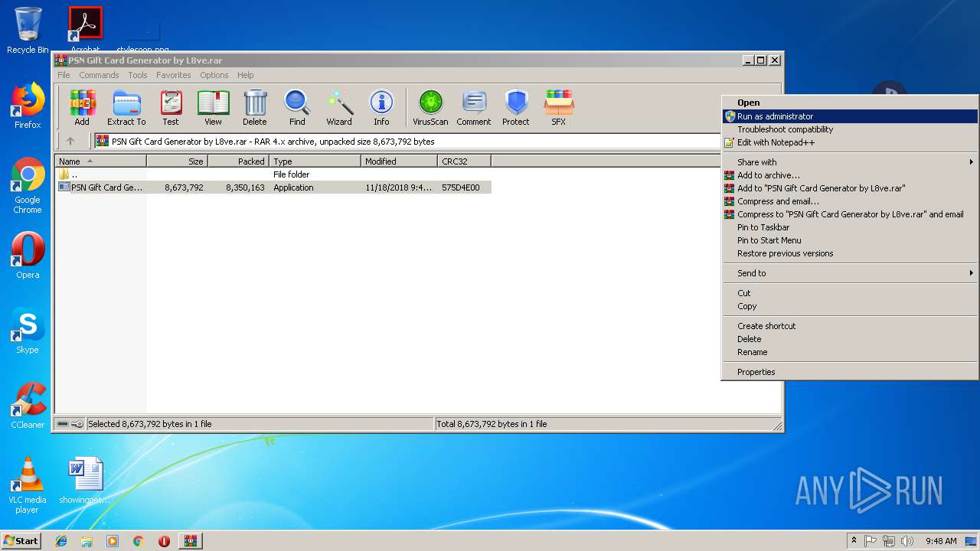The image size is (980, 551).
Task: Sort by the Packed column header
Action: coord(238,161)
